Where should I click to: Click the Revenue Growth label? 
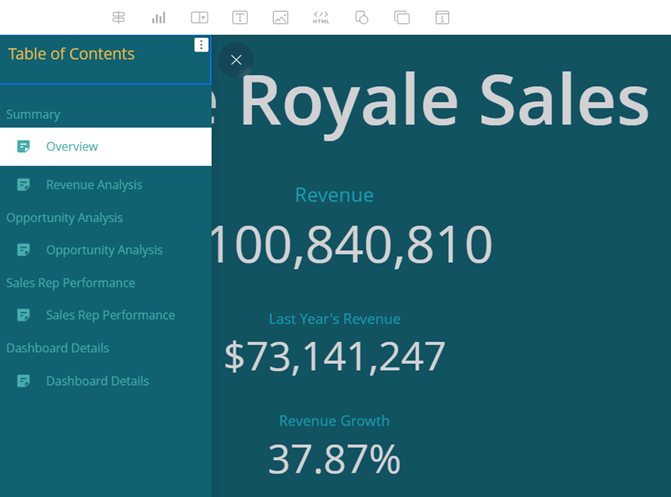(334, 421)
